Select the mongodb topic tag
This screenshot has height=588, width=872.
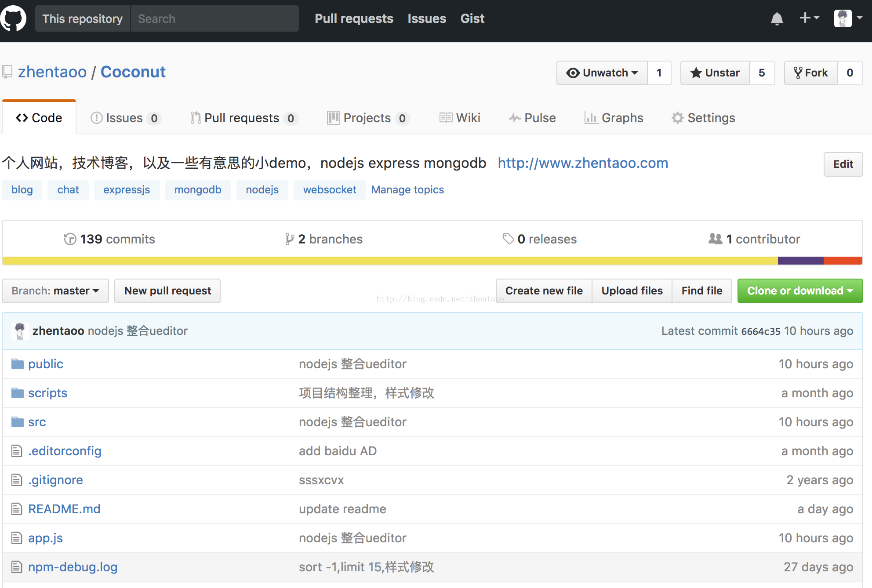(198, 190)
